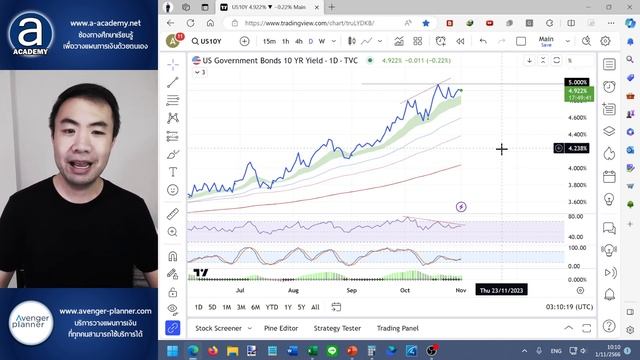640x360 pixels.
Task: Open the help center question mark
Action: 609,326
